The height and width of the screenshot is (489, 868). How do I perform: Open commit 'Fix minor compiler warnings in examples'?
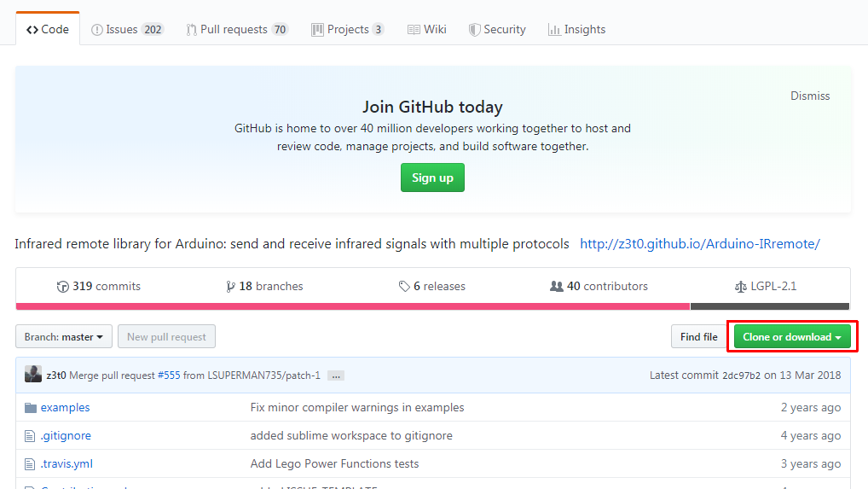point(357,408)
